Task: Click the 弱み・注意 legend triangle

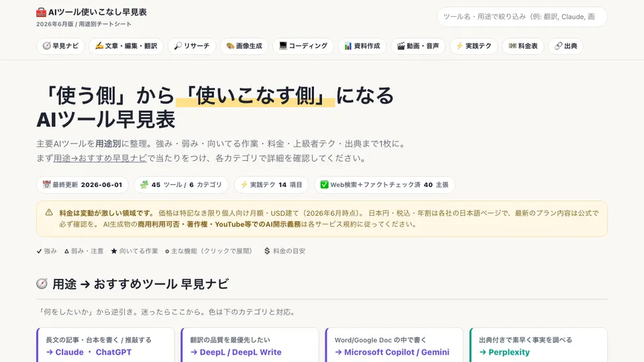Action: pos(66,251)
